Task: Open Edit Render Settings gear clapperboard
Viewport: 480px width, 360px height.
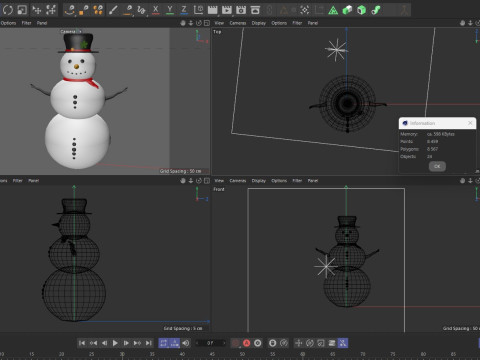Action: (x=241, y=10)
